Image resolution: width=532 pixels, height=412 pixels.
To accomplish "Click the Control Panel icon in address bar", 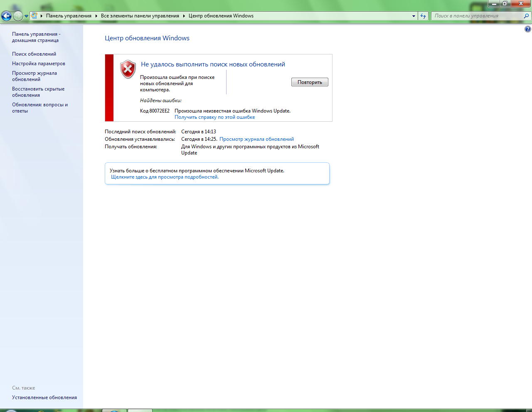I will pos(34,16).
